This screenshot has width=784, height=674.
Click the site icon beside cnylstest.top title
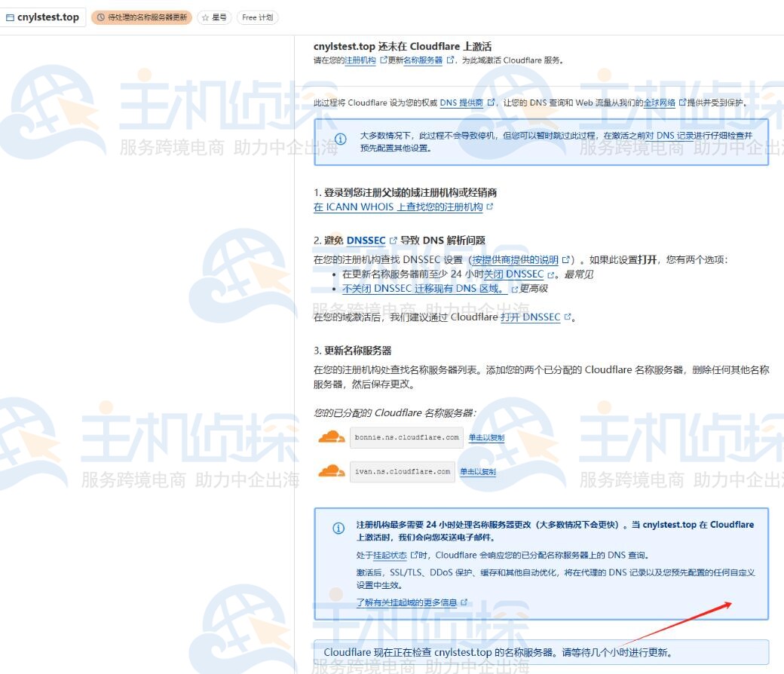click(10, 17)
